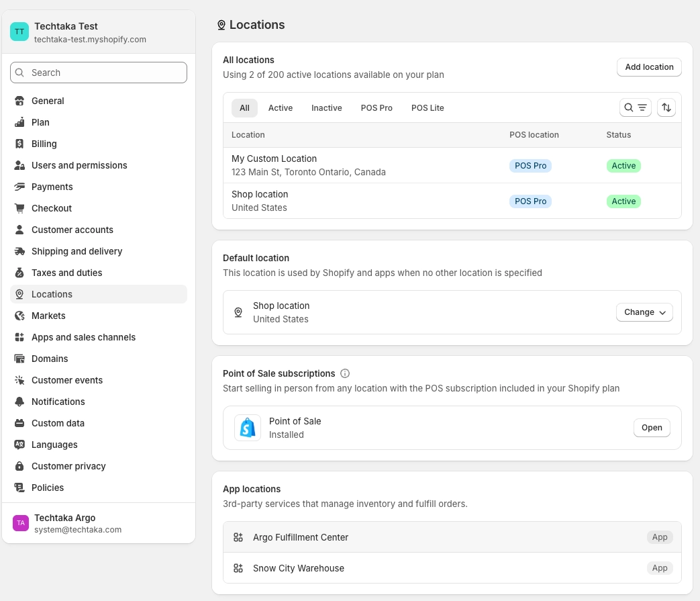Expand the Change default location dropdown
Screen dimensions: 700x601
pyautogui.click(x=644, y=312)
